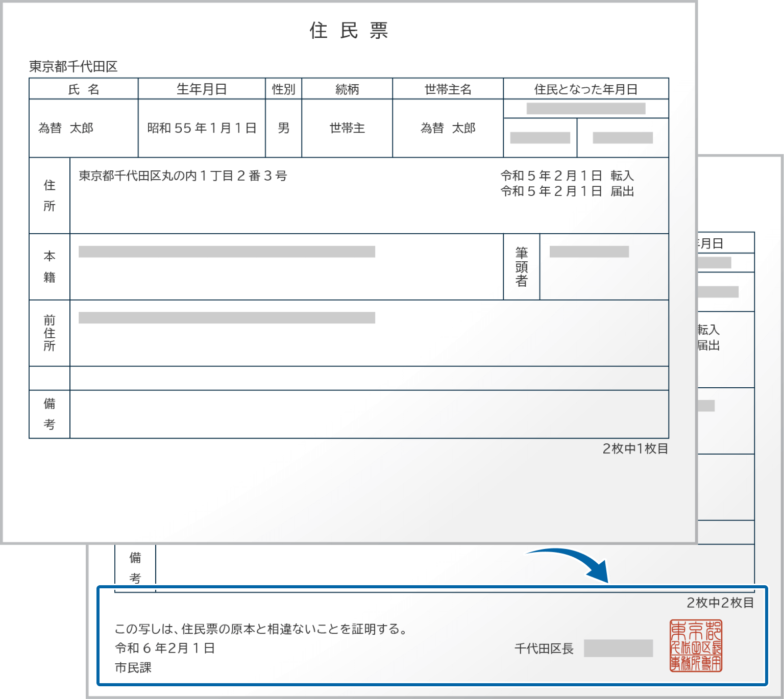
Task: Click the 世帯主 relationship value
Action: 347,128
